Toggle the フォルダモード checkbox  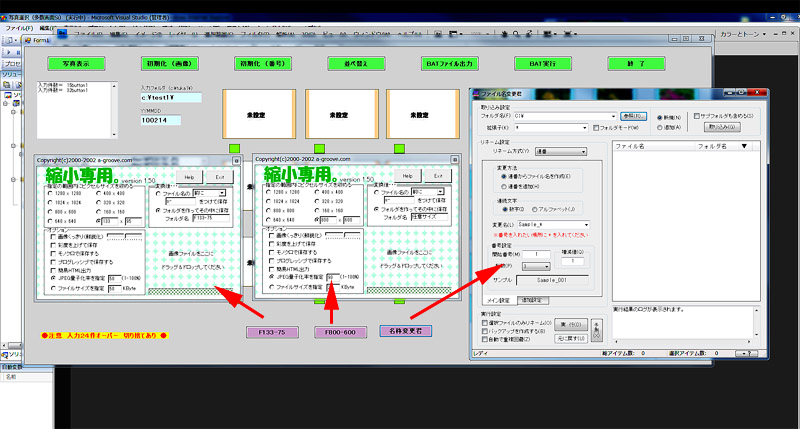pyautogui.click(x=597, y=128)
